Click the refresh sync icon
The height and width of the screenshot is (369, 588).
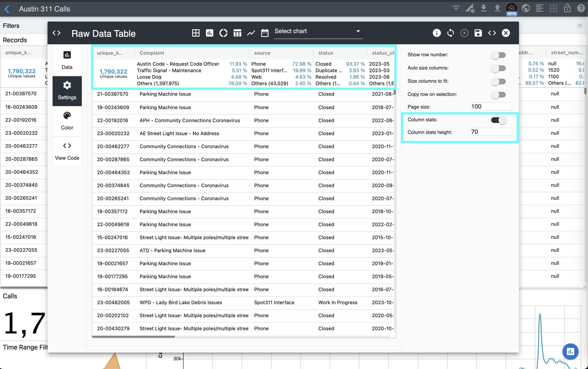[x=451, y=33]
